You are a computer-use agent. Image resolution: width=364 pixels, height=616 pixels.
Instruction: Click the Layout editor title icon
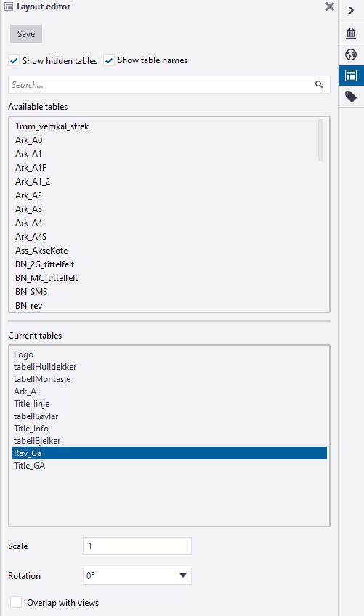point(8,7)
